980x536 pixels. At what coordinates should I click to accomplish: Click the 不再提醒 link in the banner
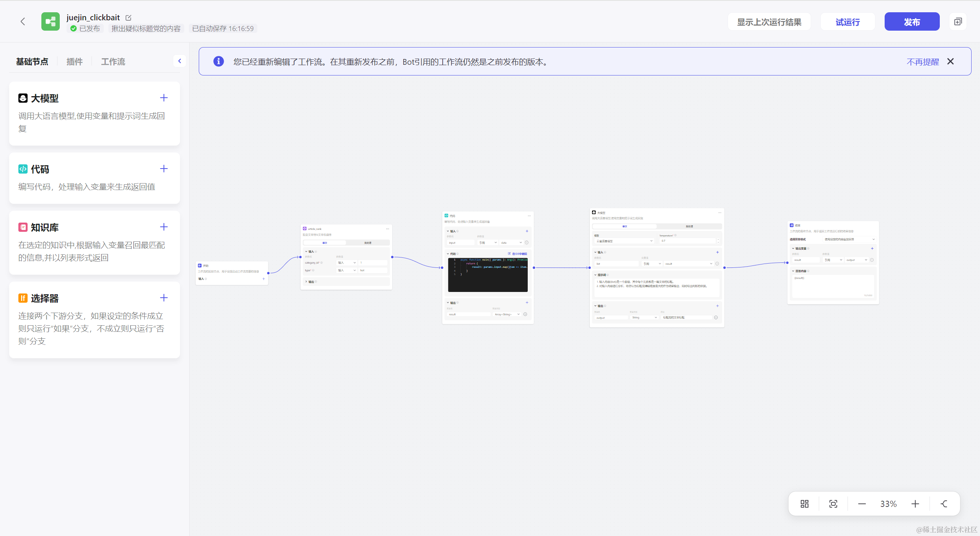[923, 62]
